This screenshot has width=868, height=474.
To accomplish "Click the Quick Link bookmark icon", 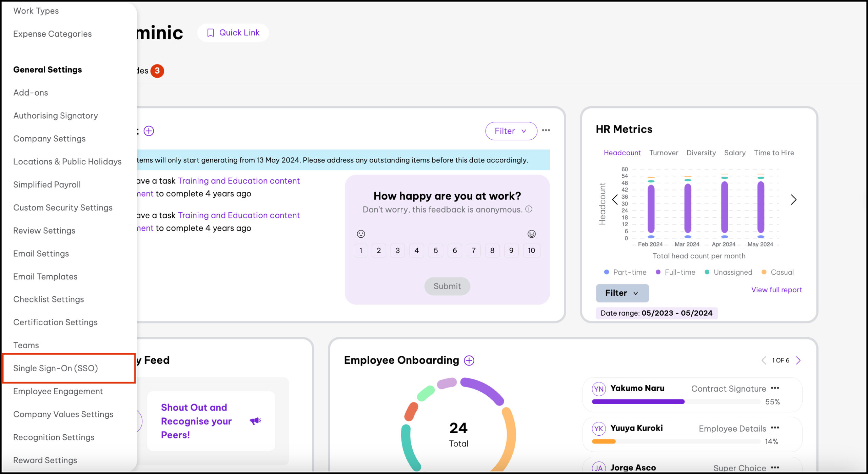I will 211,33.
